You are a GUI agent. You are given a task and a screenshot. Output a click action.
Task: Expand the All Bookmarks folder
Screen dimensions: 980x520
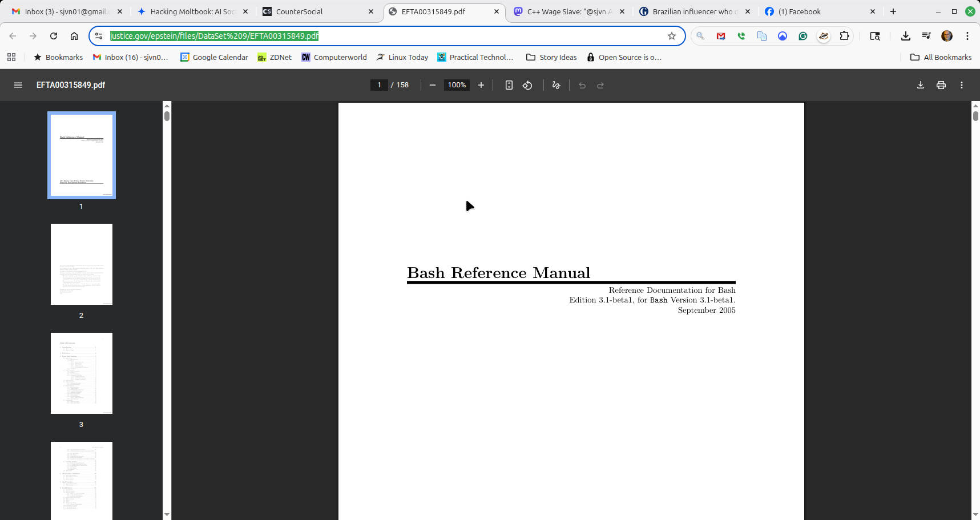pos(941,57)
